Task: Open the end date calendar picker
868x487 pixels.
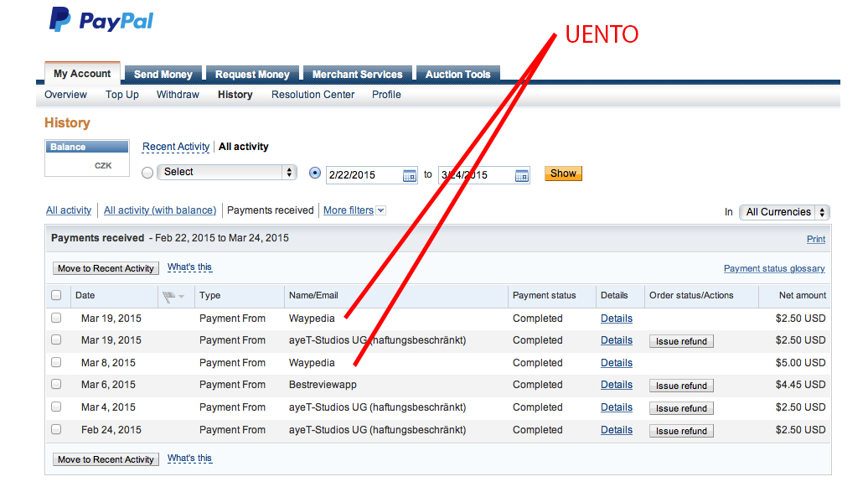Action: tap(521, 176)
